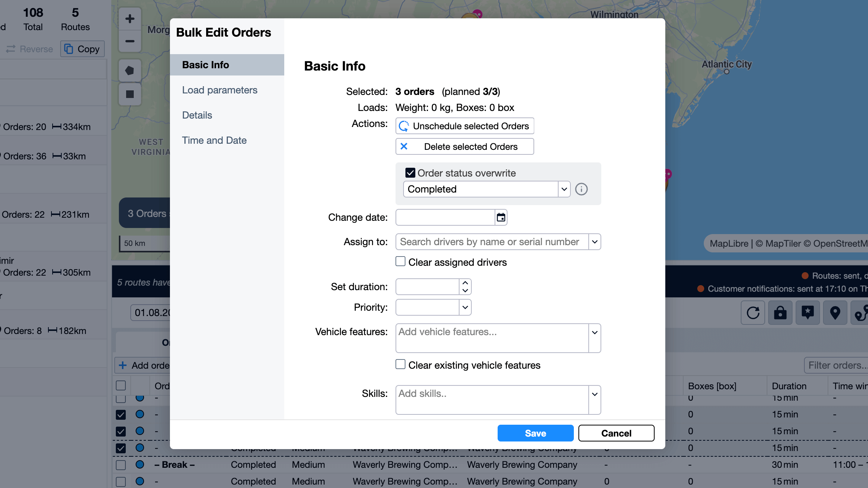Check Clear existing vehicle features
The height and width of the screenshot is (488, 868).
(x=400, y=364)
